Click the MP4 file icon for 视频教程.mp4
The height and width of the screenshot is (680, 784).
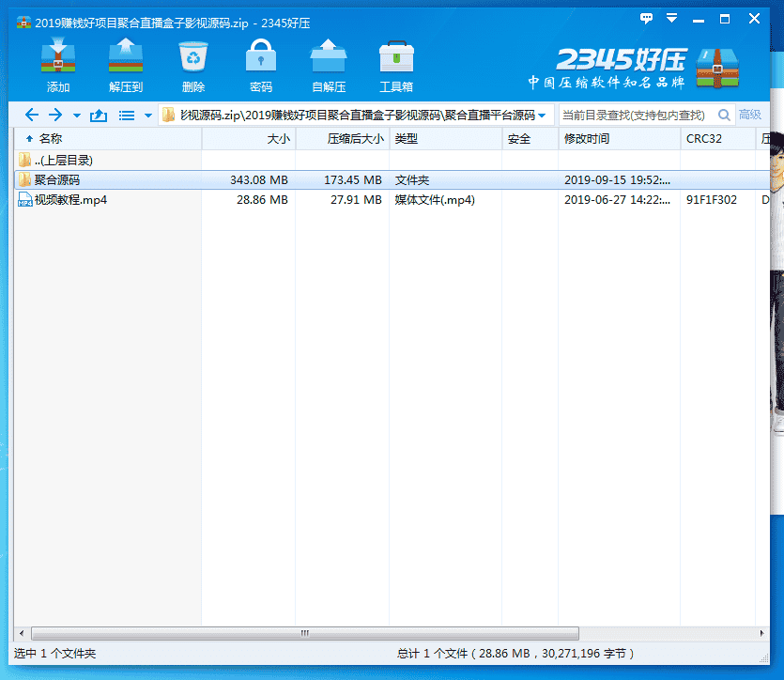point(25,199)
